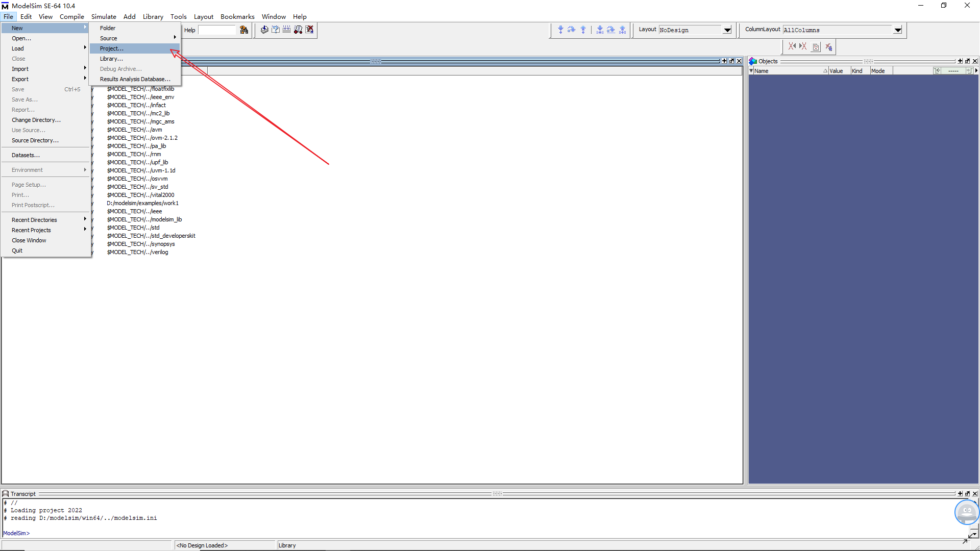Undock the Transcript pane
This screenshot has width=980, height=551.
[x=967, y=494]
